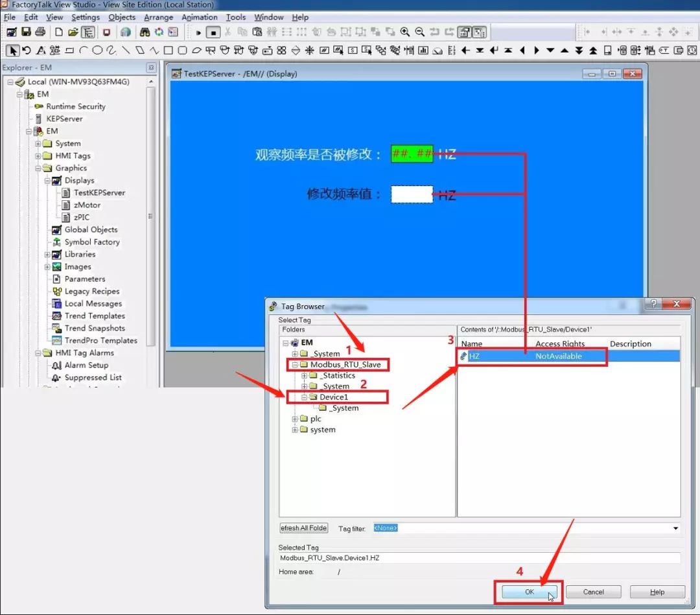This screenshot has height=615, width=700.
Task: Select zMotor display in Explorer
Action: [x=87, y=205]
